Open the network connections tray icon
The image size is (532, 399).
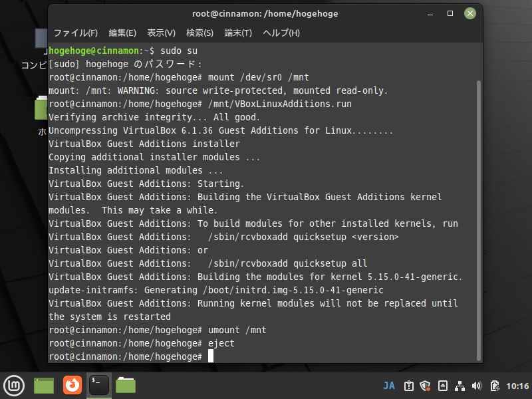tap(460, 386)
